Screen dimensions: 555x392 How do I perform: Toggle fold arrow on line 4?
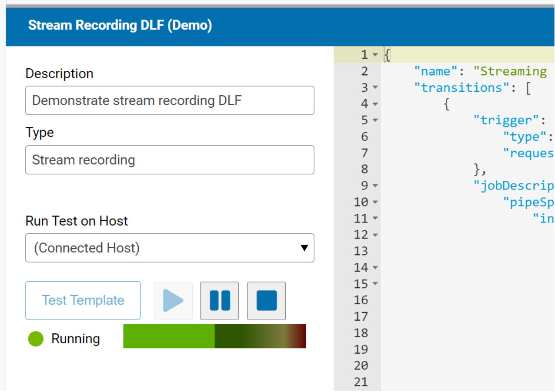(x=375, y=104)
